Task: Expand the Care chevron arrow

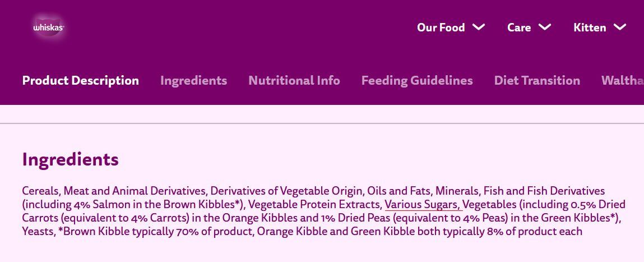Action: (x=544, y=27)
